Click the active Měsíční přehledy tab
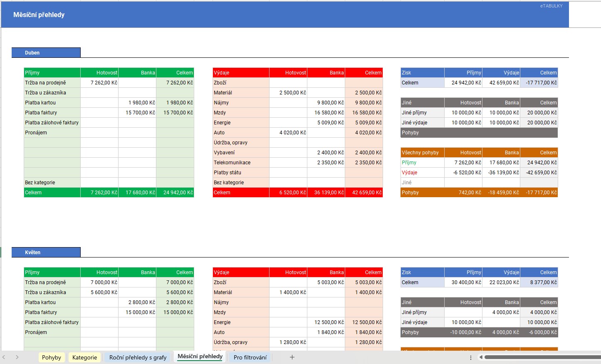601x364 pixels. (x=200, y=357)
